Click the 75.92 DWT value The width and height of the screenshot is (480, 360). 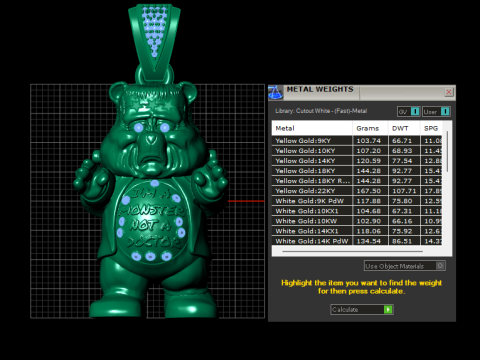[x=402, y=231]
